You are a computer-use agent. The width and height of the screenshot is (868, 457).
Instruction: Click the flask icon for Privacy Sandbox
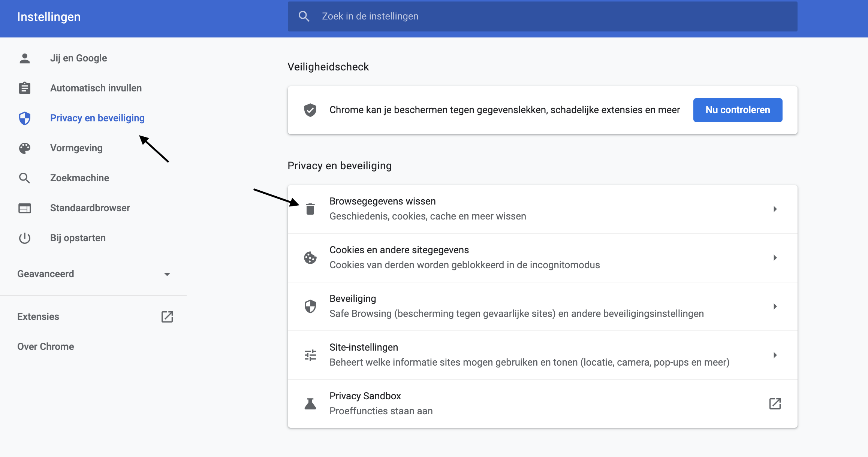point(310,403)
